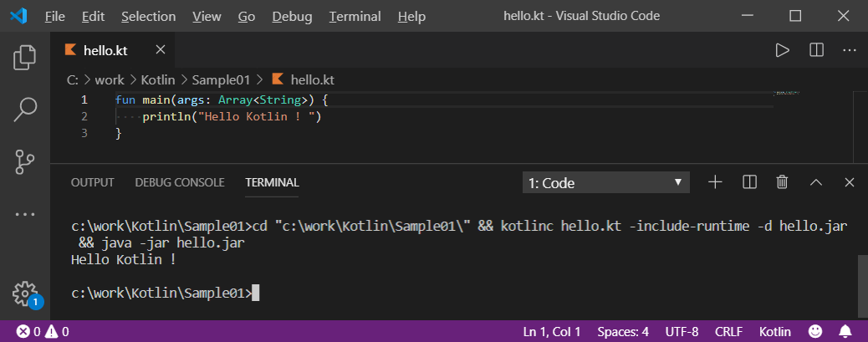Create a new terminal with plus icon
Screen dimensions: 868x342
point(716,182)
